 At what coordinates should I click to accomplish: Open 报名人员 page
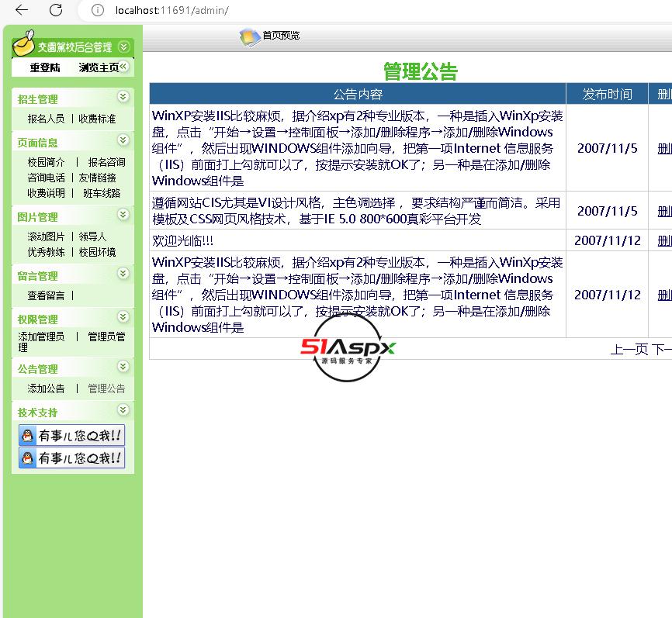click(x=46, y=118)
